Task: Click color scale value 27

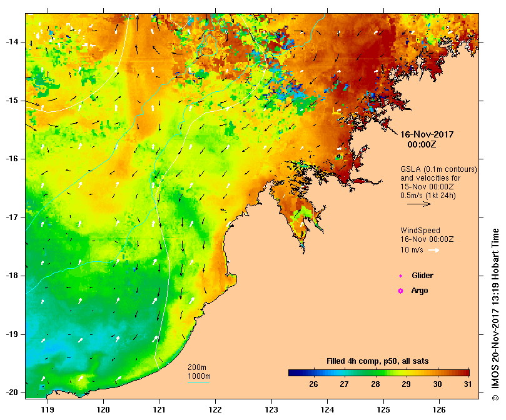Action: tap(345, 384)
